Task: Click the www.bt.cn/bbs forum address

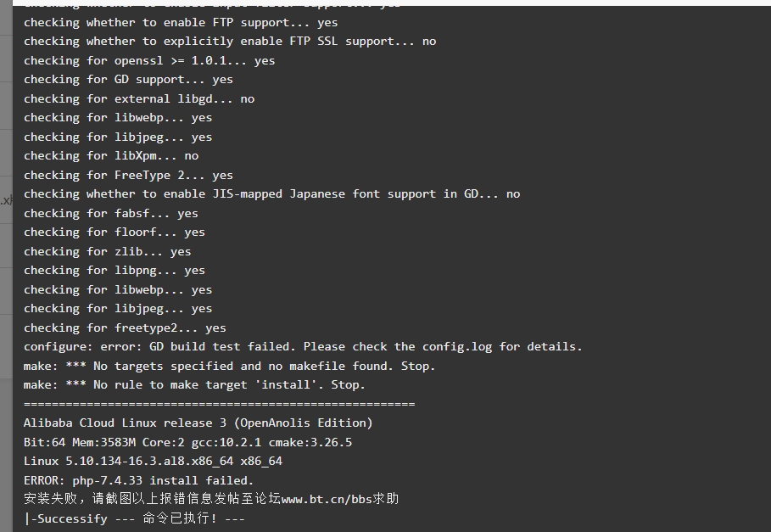Action: tap(327, 499)
